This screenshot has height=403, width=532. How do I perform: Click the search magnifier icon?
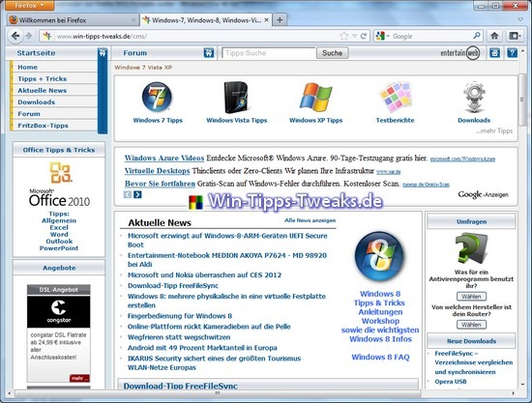476,35
